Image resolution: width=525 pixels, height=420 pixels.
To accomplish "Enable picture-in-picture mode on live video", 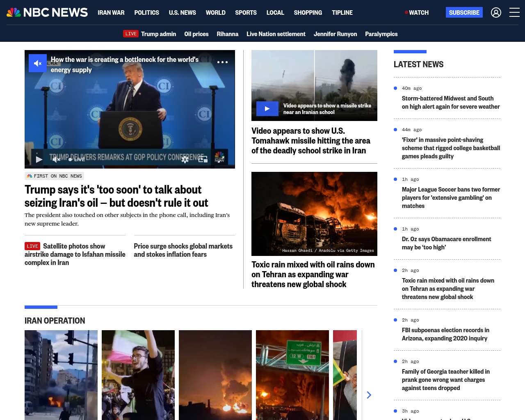I will click(203, 159).
